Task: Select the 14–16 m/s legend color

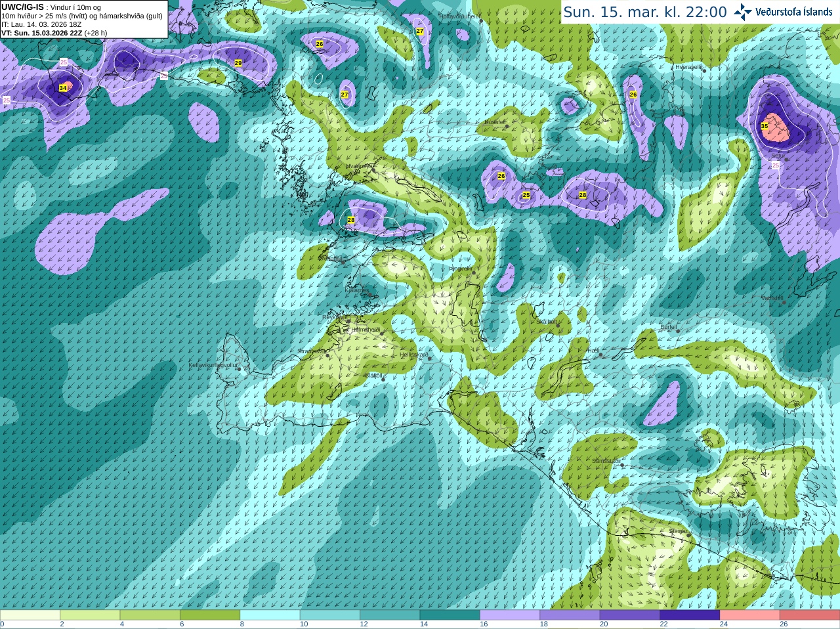Action: 450,615
